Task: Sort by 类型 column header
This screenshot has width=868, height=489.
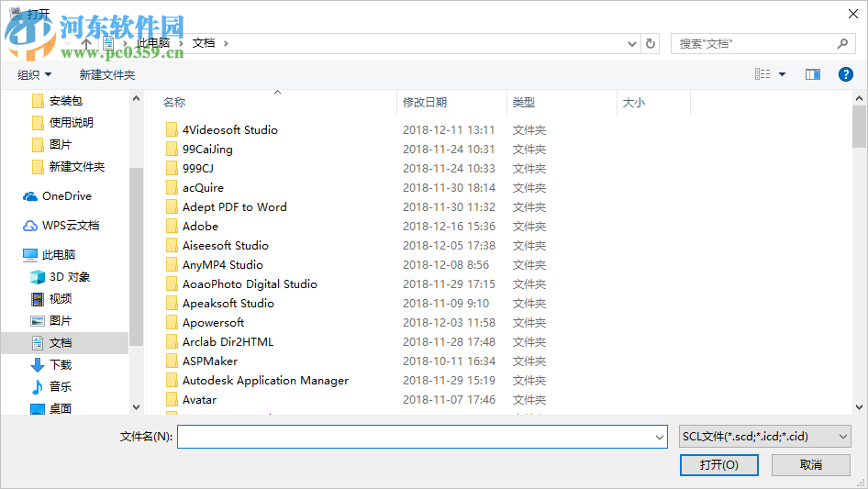Action: (x=524, y=103)
